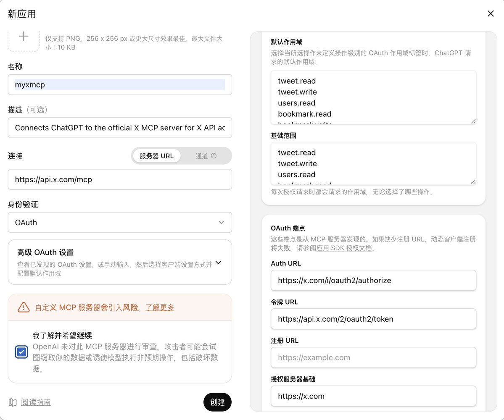Toggle the 我了解并希望继续 checkbox
This screenshot has width=504, height=420.
click(x=21, y=352)
